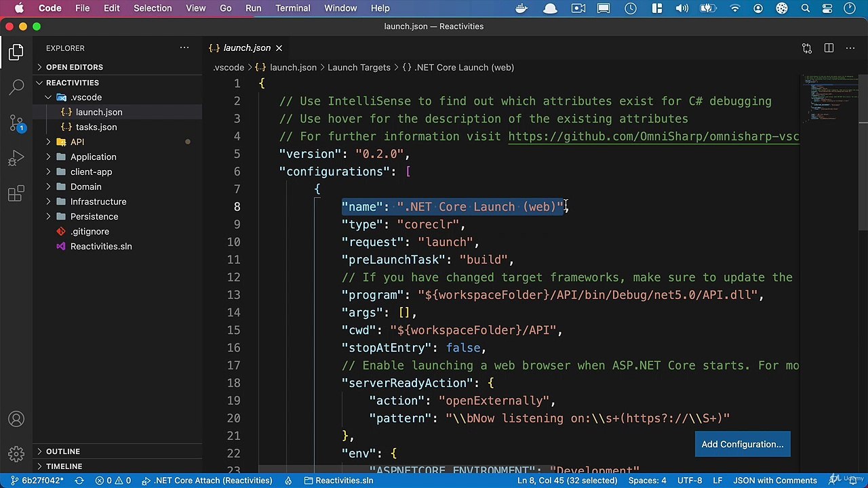Open the Search view in activity bar
Image resolution: width=868 pixels, height=488 pixels.
[16, 87]
